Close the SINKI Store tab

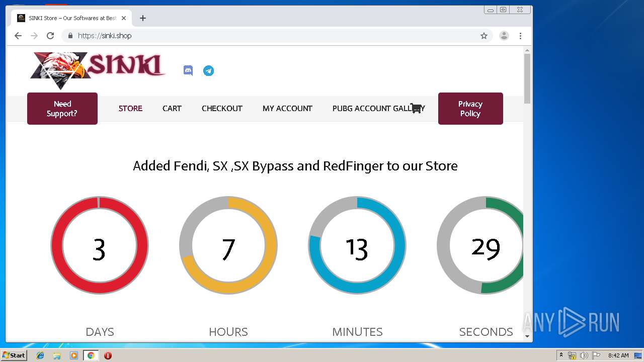coord(124,18)
